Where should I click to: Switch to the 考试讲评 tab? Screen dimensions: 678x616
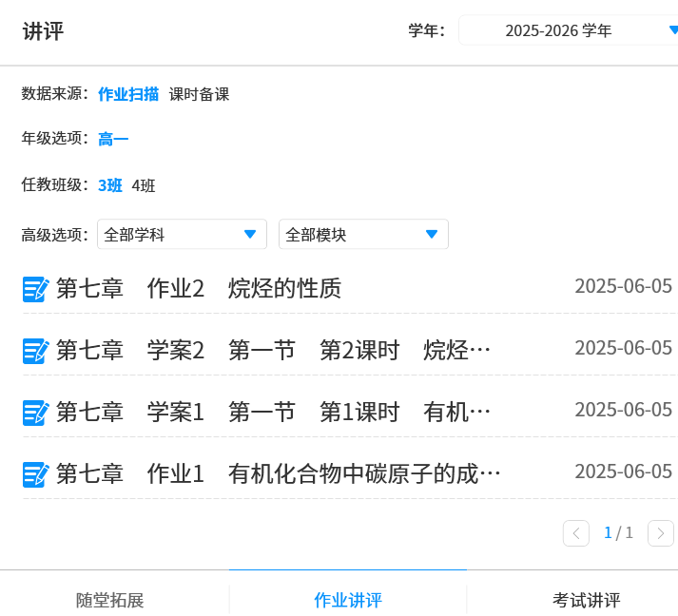[x=587, y=600]
